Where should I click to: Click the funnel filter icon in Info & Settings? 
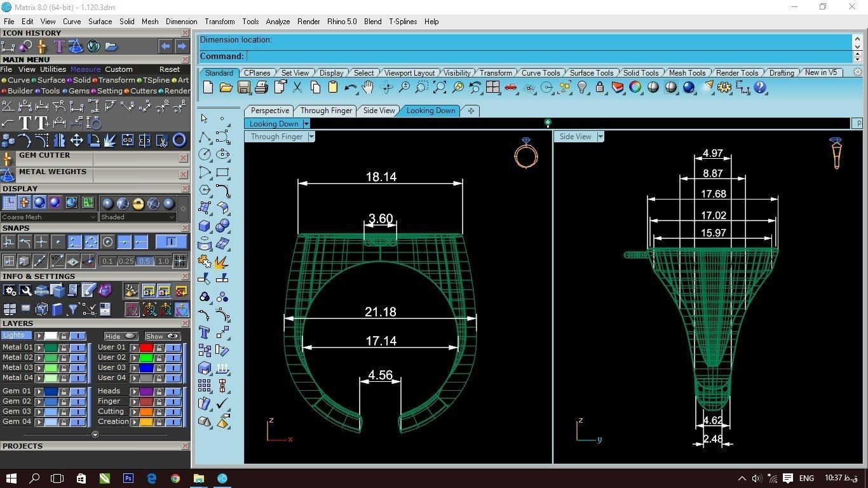(x=73, y=309)
